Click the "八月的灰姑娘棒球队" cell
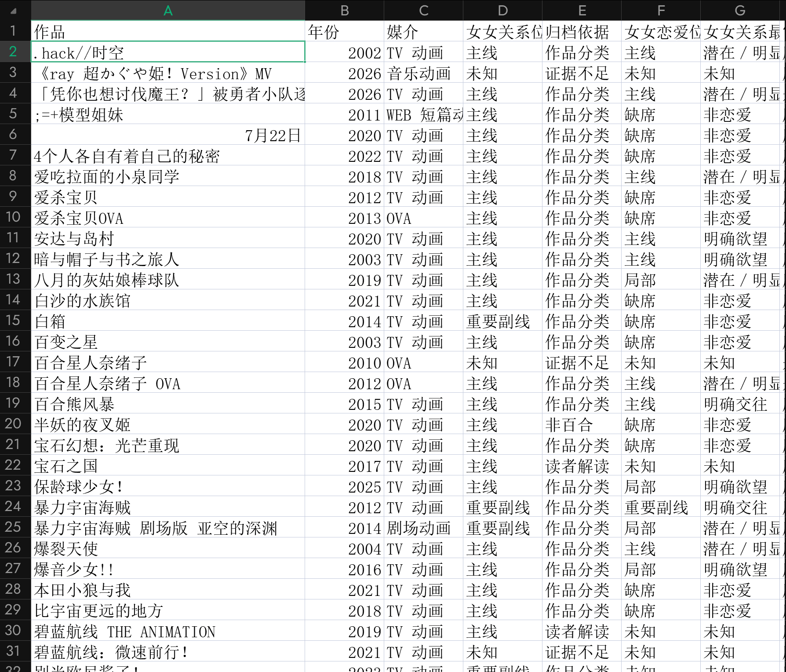Image resolution: width=786 pixels, height=672 pixels. point(168,279)
